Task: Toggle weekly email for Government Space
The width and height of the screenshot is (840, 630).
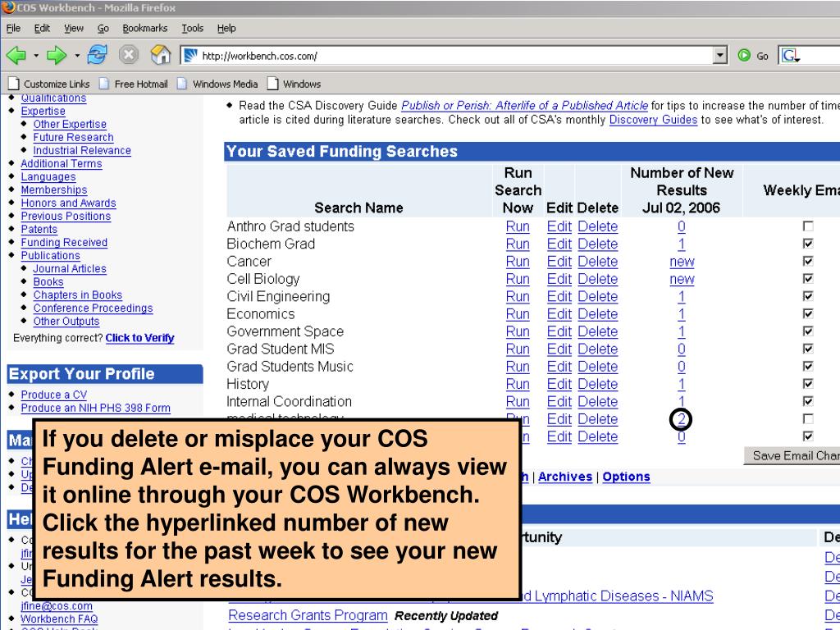Action: click(808, 331)
